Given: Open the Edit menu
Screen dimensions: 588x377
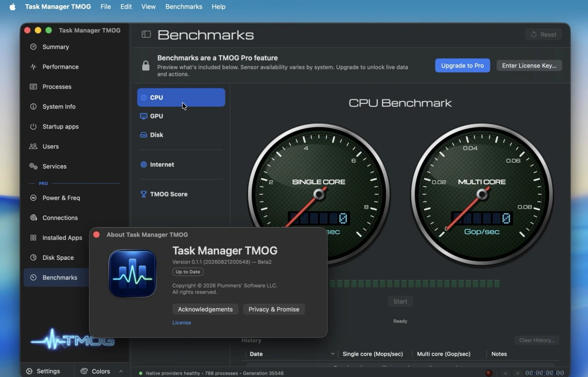Looking at the screenshot, I should (126, 6).
